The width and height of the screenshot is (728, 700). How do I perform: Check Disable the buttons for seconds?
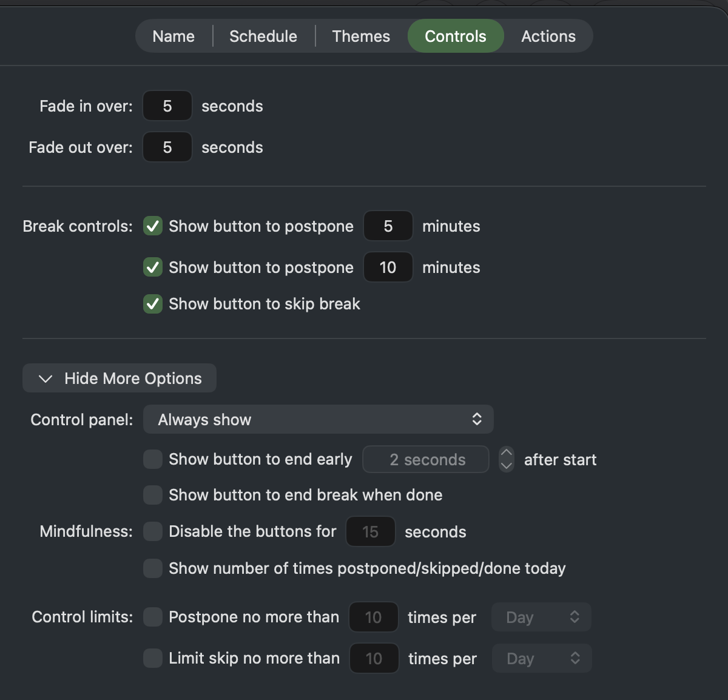pos(153,531)
